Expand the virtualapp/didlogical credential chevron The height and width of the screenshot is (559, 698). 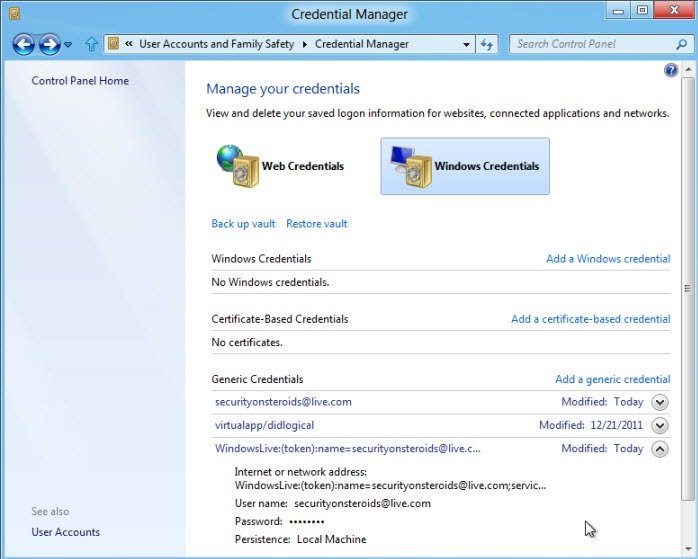pos(660,425)
